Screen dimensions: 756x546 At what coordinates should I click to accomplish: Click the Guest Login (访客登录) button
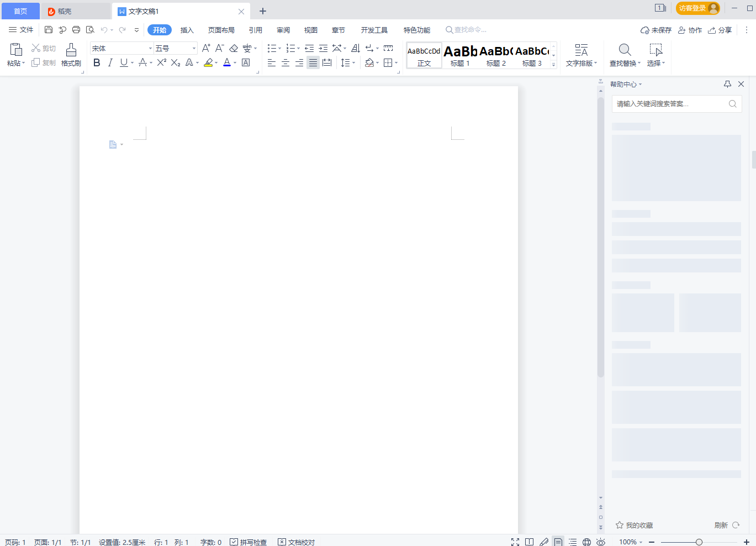click(698, 8)
